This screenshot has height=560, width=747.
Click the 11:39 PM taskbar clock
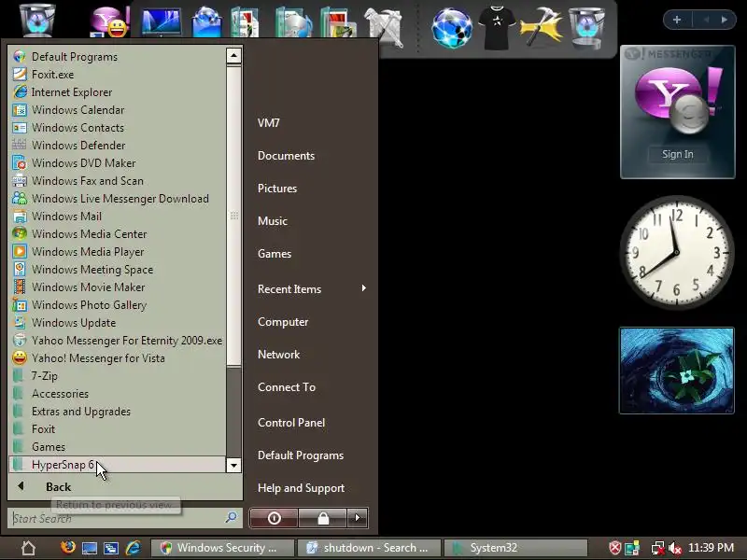[711, 548]
